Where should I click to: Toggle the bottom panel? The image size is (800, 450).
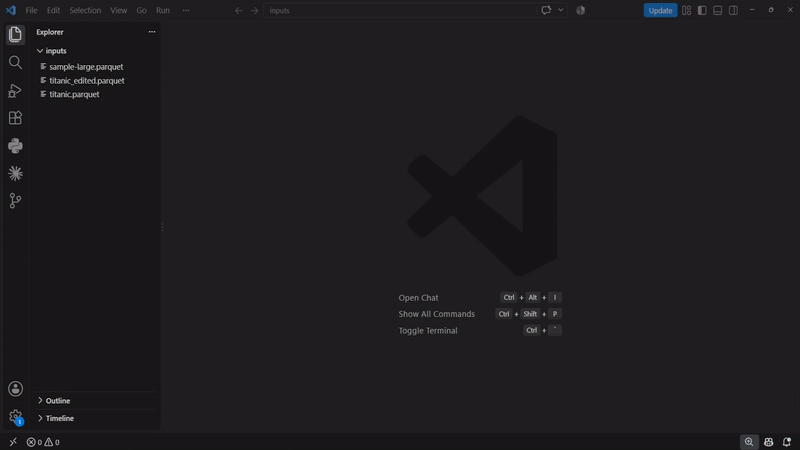718,10
